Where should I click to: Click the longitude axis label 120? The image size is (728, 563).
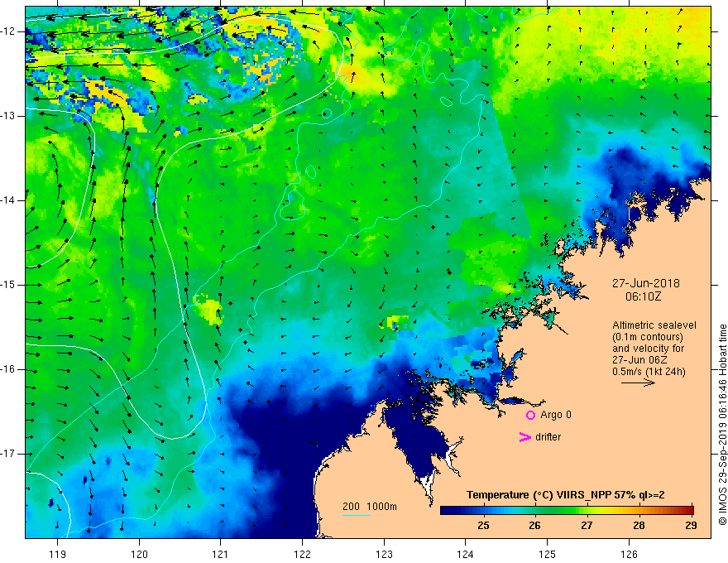tap(139, 554)
